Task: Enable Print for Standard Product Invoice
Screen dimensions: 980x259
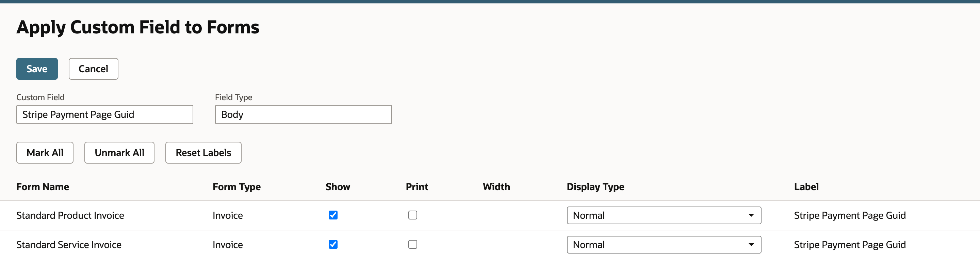Action: click(413, 215)
